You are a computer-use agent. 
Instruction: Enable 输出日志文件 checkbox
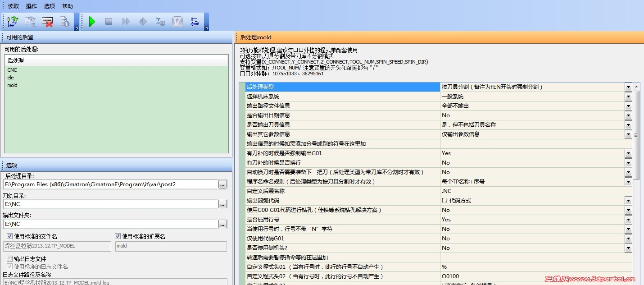click(9, 259)
